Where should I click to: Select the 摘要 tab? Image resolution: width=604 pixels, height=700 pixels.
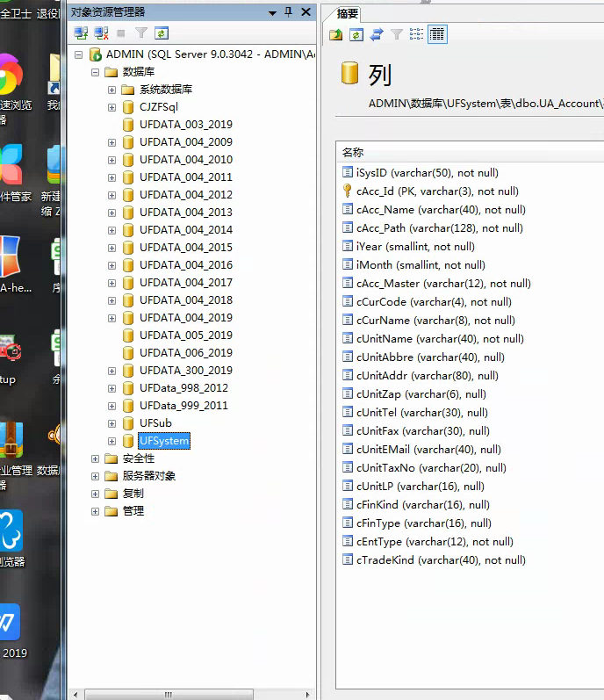(347, 14)
